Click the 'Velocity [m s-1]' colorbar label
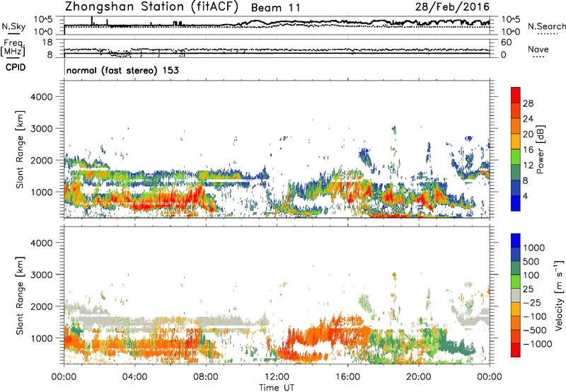 (559, 295)
